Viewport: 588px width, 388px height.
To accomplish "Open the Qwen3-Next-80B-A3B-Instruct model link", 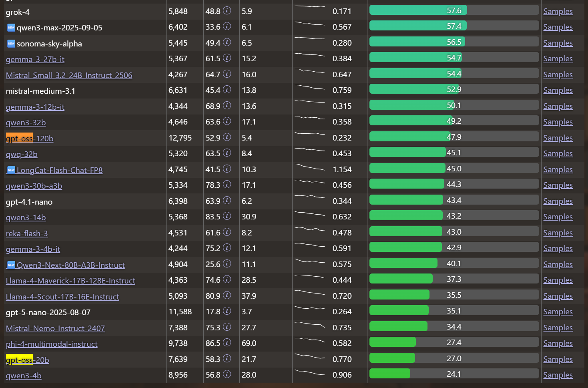I will pos(71,265).
